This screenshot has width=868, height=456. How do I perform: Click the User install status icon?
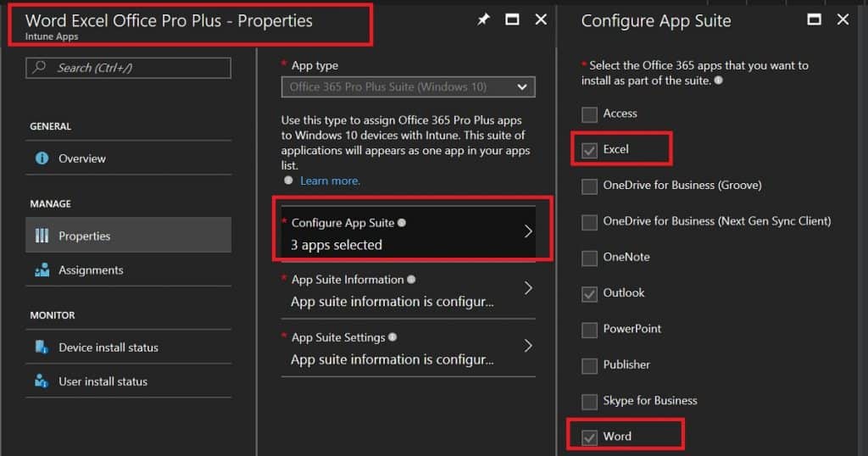coord(42,381)
